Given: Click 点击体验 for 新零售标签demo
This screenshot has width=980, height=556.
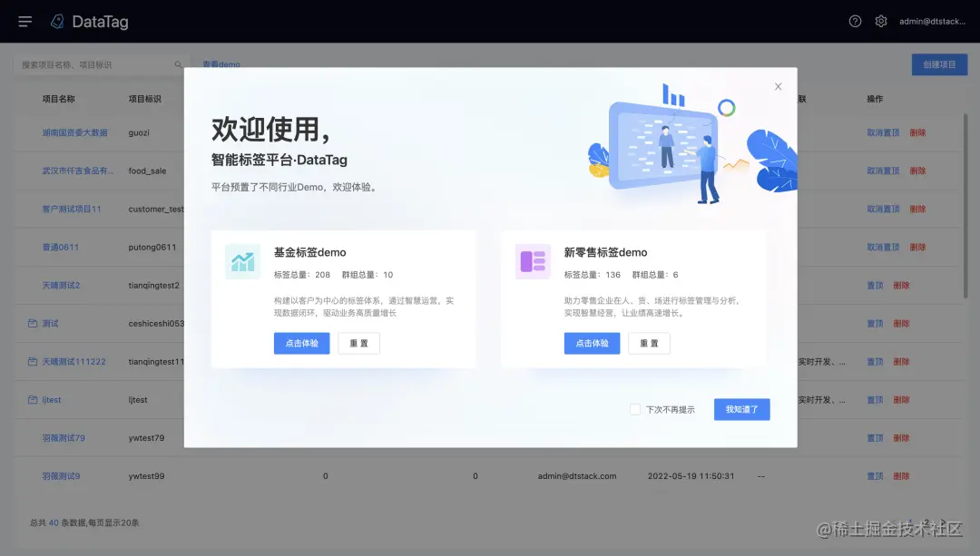Looking at the screenshot, I should click(x=592, y=343).
